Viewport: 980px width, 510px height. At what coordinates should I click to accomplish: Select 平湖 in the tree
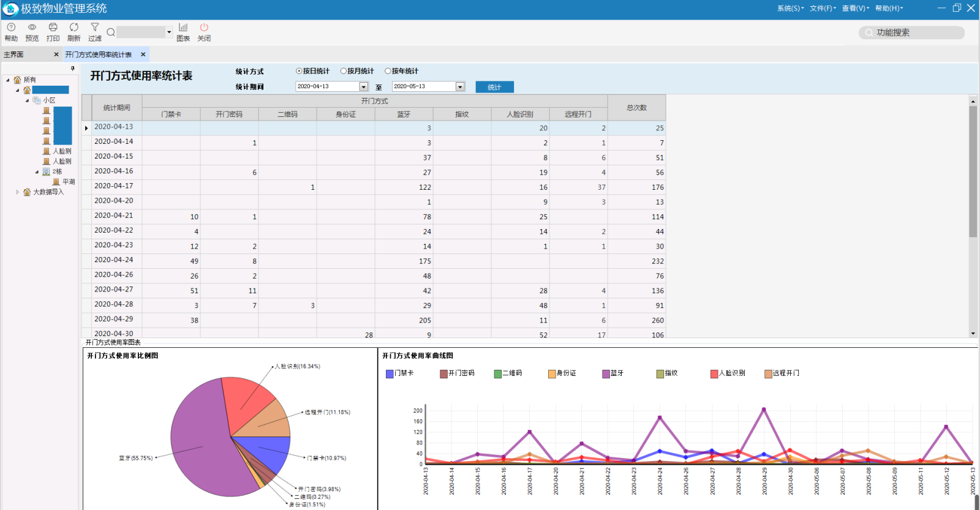69,182
